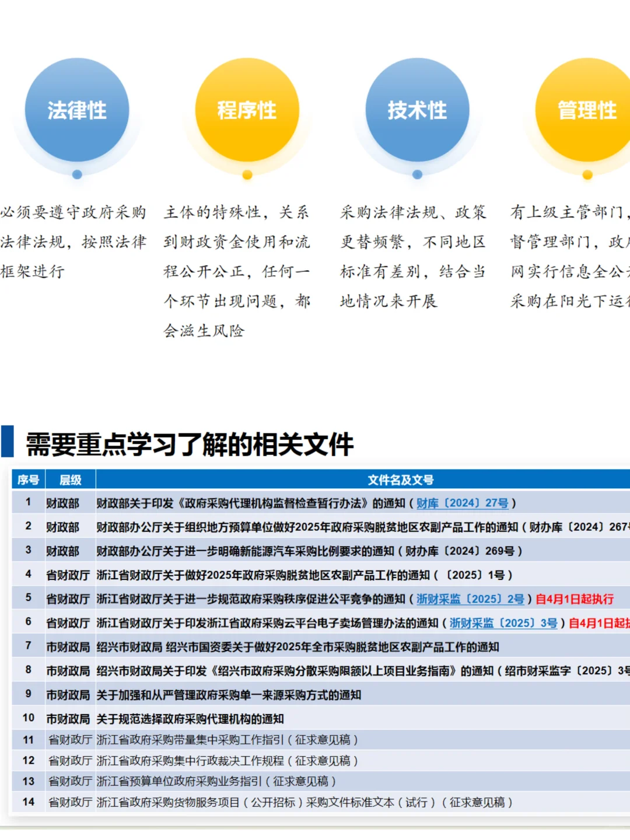The height and width of the screenshot is (840, 630).
Task: Select row 14 货物服务项目采购文件标准文本
Action: [x=321, y=802]
